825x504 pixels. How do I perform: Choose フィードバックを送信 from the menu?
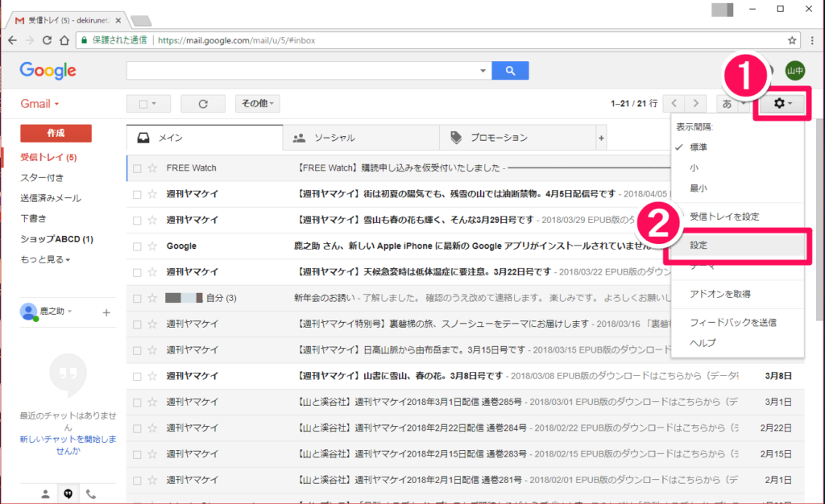[x=738, y=323]
